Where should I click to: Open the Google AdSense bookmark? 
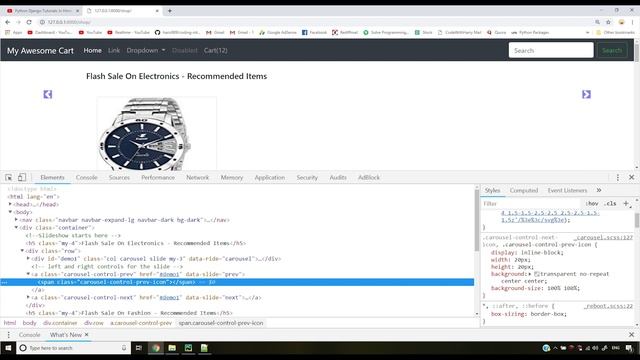click(278, 32)
